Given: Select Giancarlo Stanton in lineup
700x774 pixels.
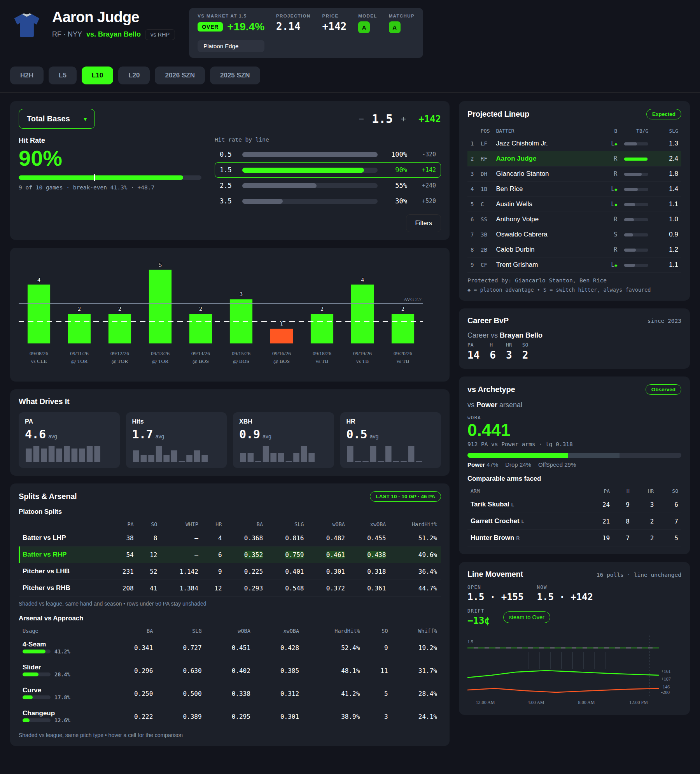Looking at the screenshot, I should click(x=574, y=173).
